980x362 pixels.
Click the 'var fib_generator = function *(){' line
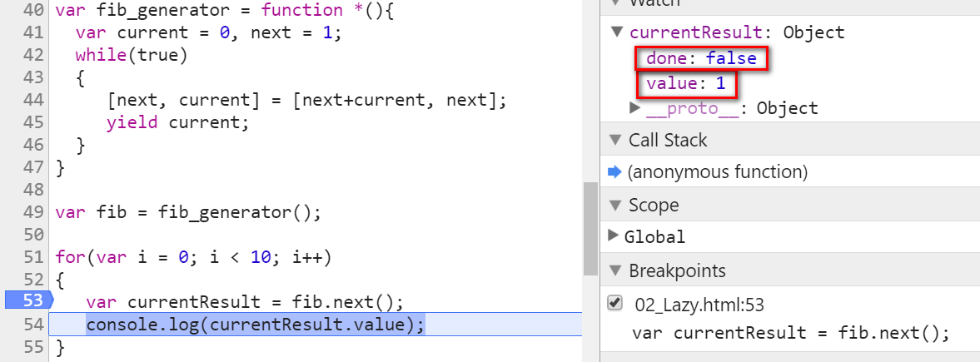[224, 10]
